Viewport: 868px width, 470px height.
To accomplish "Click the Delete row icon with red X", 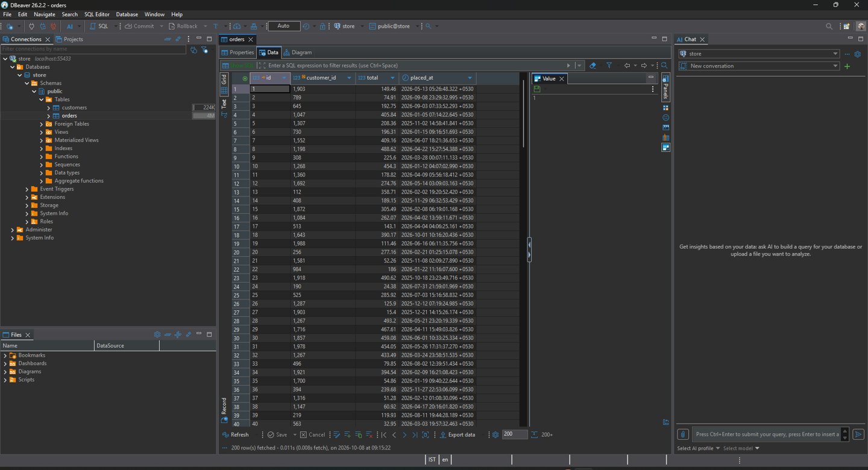I will [369, 434].
